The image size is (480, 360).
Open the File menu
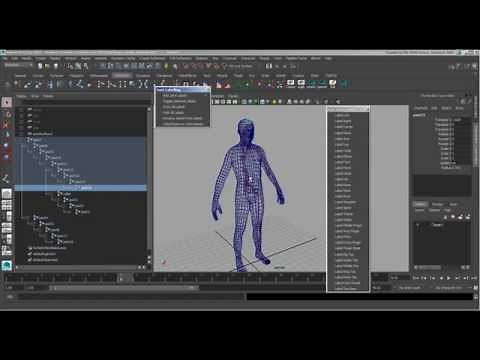pyautogui.click(x=5, y=58)
